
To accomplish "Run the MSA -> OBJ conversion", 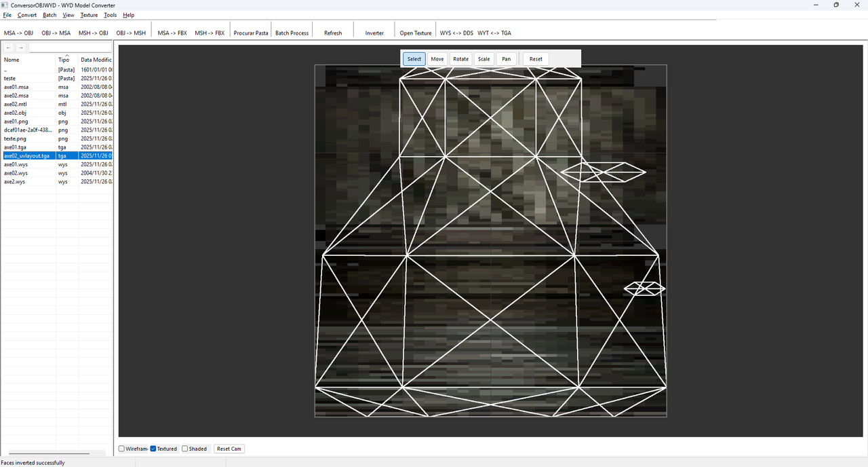I will point(18,33).
